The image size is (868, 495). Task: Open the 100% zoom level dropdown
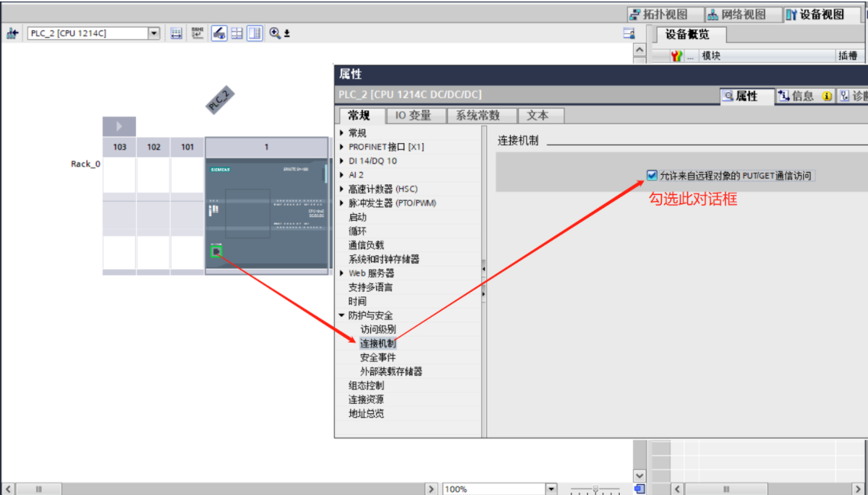[x=551, y=489]
